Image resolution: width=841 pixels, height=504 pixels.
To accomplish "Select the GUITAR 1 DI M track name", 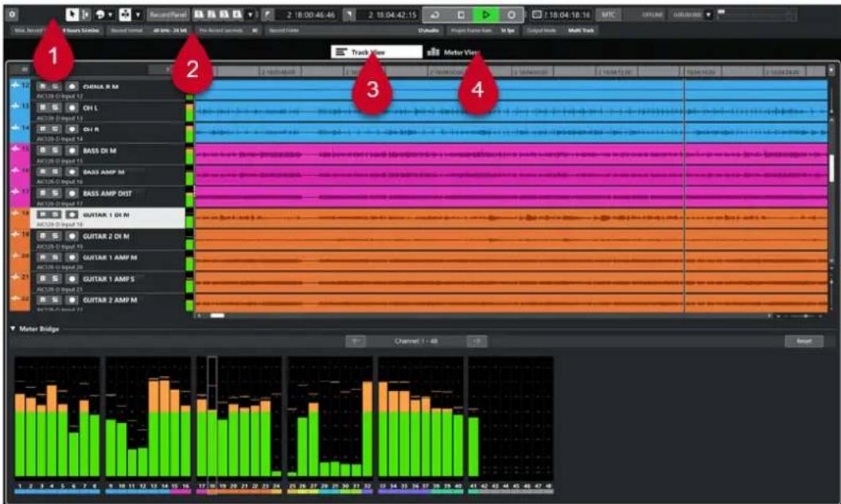I will click(106, 215).
